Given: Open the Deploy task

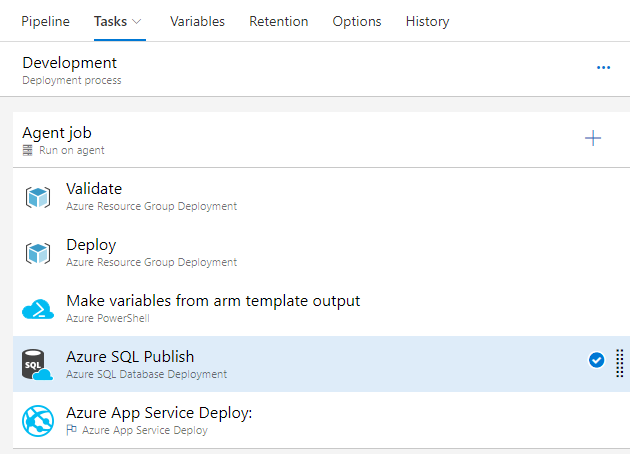Looking at the screenshot, I should 321,252.
